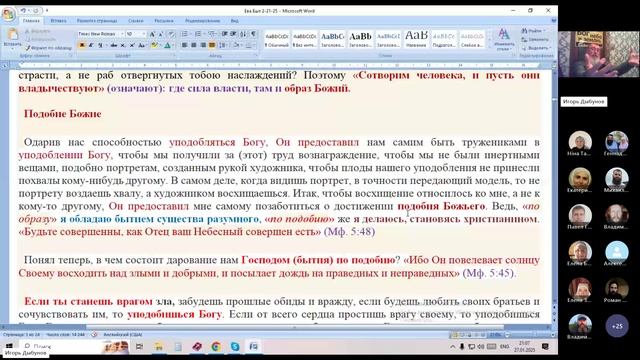This screenshot has height=360, width=640.
Task: Toggle justified text alignment
Action: click(x=211, y=45)
